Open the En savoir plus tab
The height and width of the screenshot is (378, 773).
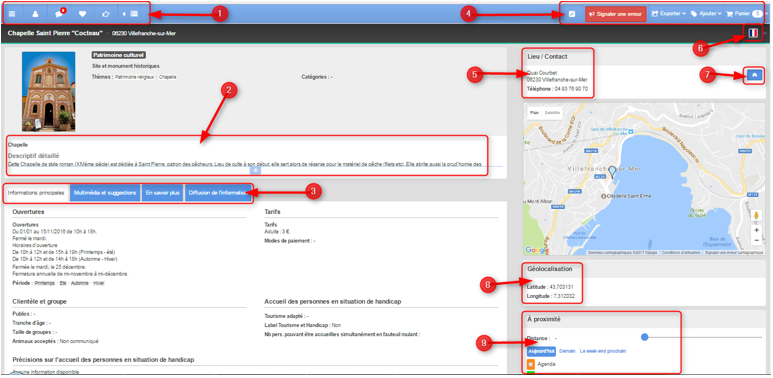tap(162, 193)
